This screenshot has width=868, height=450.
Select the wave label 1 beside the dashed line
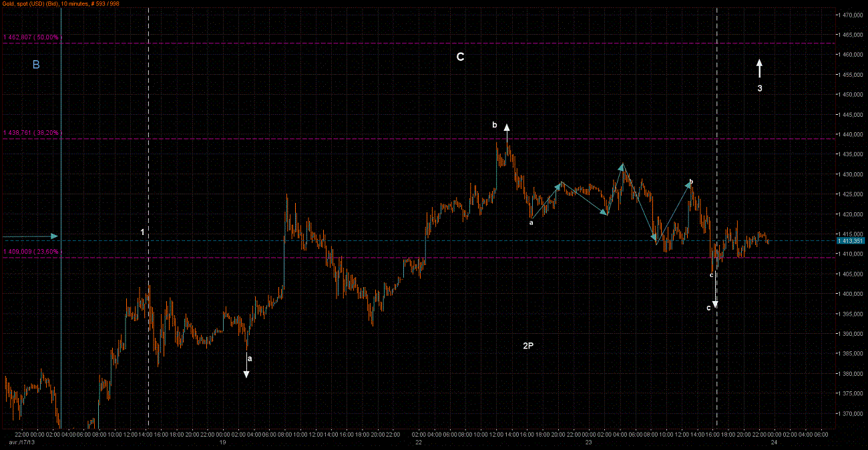pos(142,232)
